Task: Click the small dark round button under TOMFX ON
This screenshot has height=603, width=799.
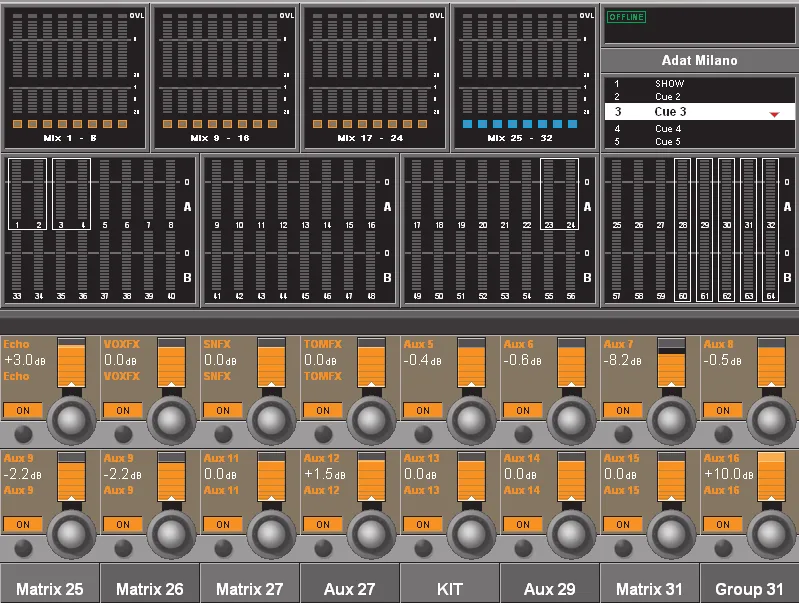Action: (x=323, y=434)
